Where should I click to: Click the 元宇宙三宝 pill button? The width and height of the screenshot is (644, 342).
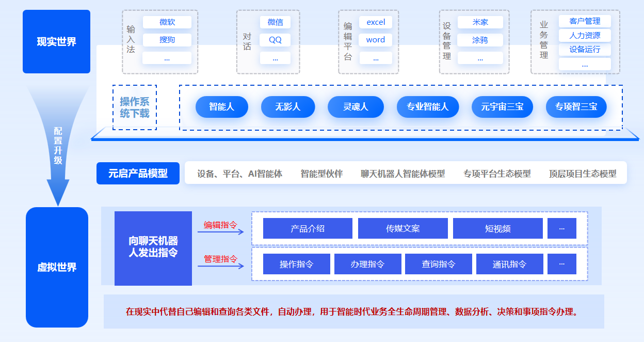coord(502,107)
